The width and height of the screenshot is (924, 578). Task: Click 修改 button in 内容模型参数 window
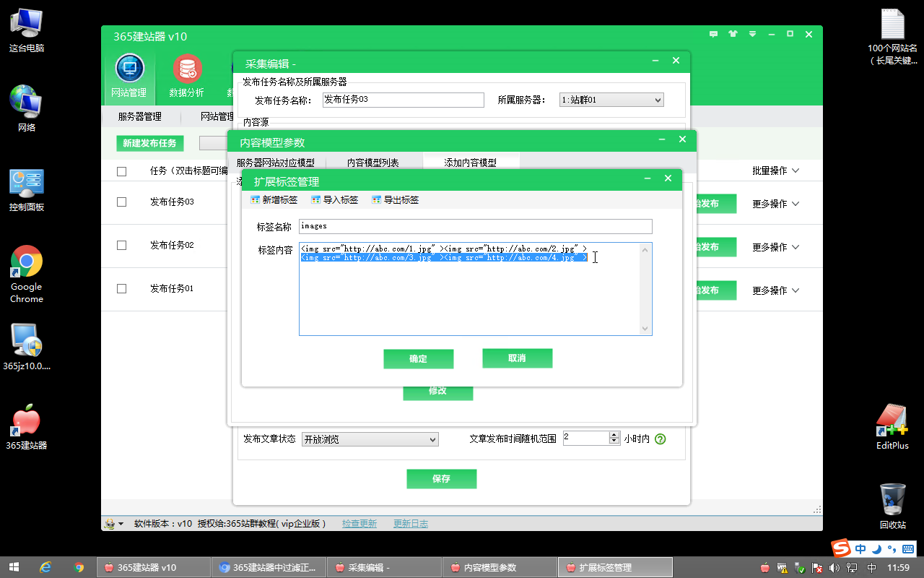pos(438,392)
